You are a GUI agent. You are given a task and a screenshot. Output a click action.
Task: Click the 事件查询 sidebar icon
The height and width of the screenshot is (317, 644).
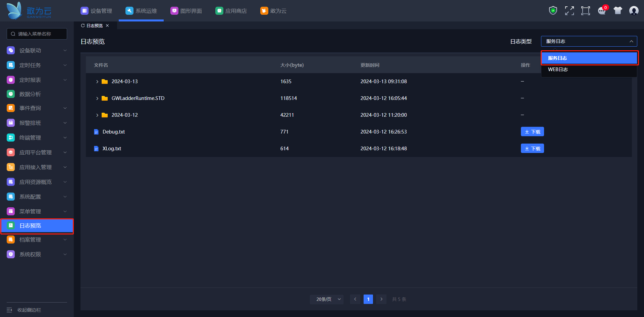11,108
